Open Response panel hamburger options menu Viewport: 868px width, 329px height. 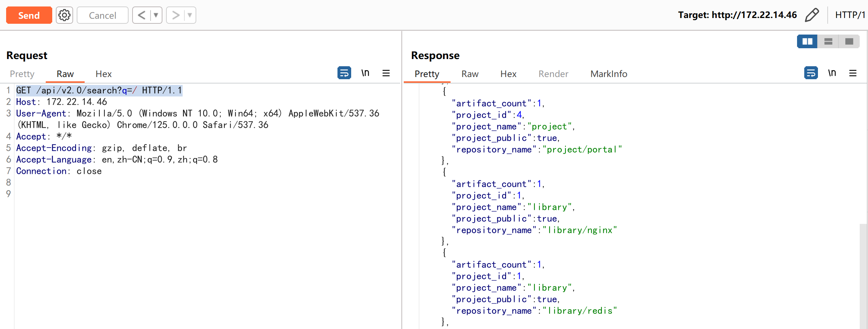853,73
